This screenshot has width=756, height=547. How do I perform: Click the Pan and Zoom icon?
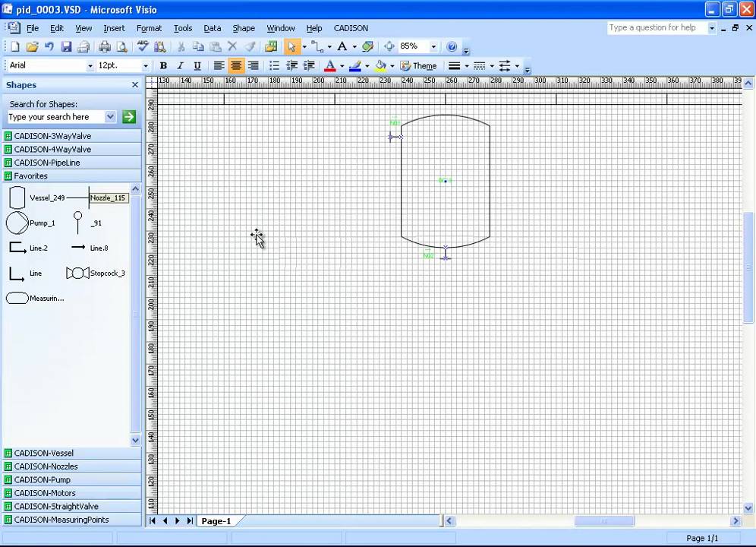tap(389, 47)
